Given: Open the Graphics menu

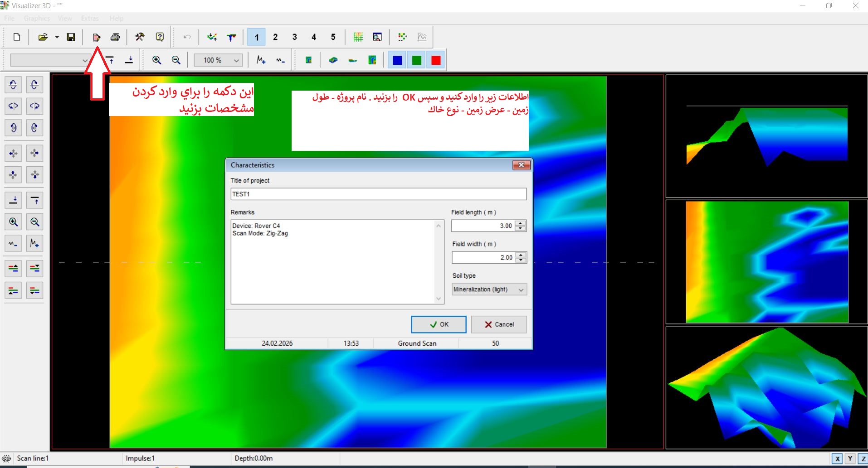Looking at the screenshot, I should click(37, 19).
